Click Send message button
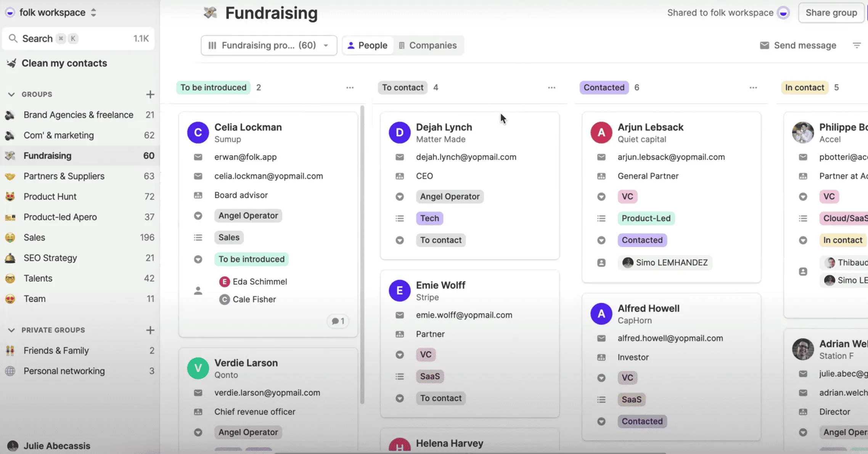 coord(798,45)
